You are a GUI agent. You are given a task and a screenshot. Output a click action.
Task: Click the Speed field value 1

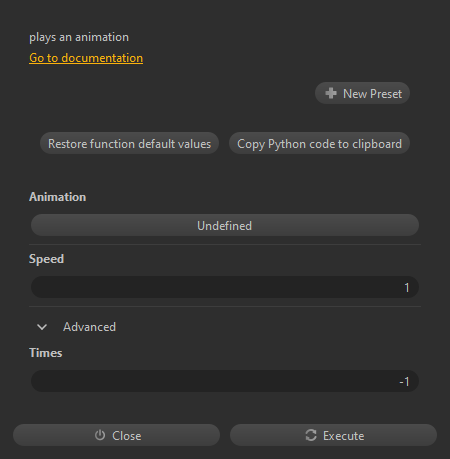(x=407, y=288)
